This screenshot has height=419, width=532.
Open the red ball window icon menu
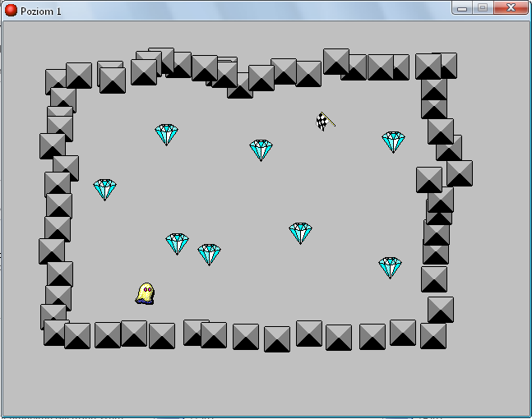click(x=11, y=9)
